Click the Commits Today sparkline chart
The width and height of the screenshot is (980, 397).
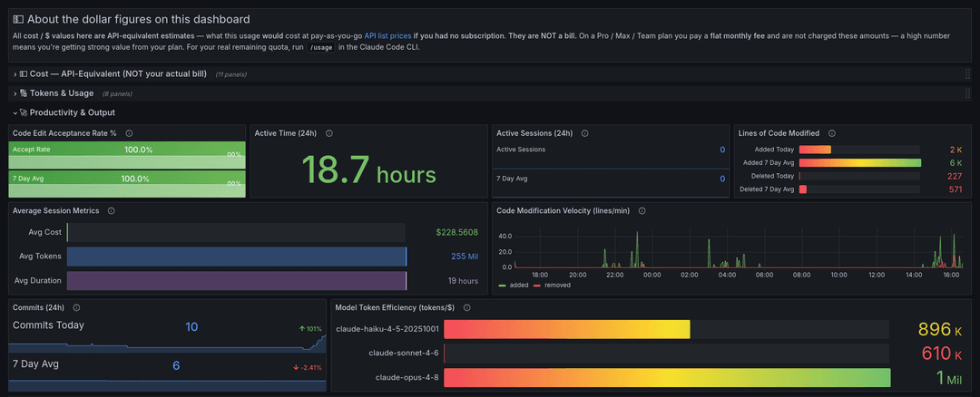click(168, 344)
